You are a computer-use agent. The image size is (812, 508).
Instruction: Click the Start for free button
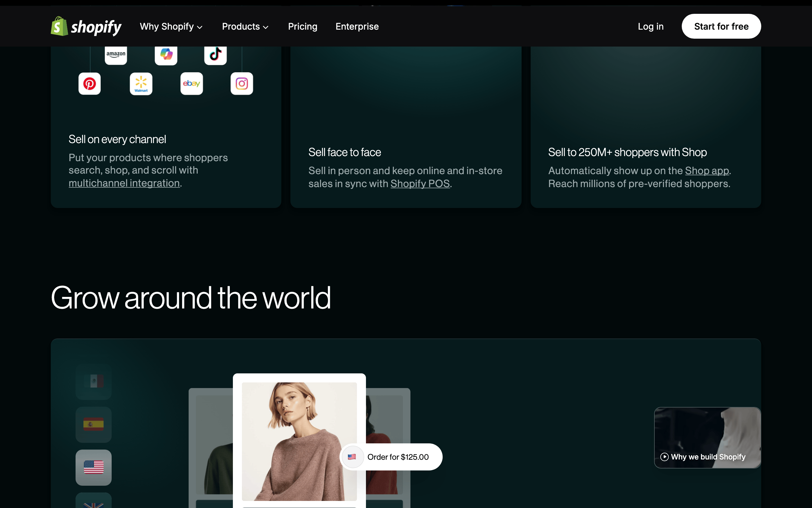click(721, 26)
